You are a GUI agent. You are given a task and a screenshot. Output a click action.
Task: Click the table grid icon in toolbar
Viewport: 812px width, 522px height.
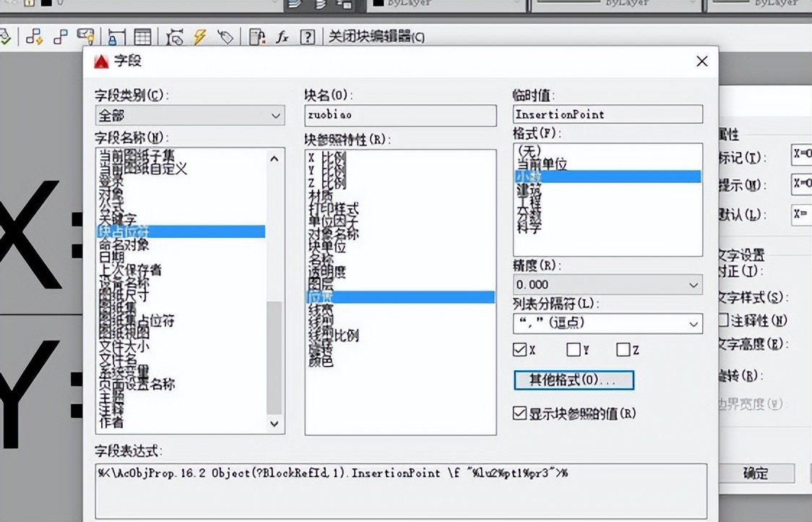click(x=143, y=36)
